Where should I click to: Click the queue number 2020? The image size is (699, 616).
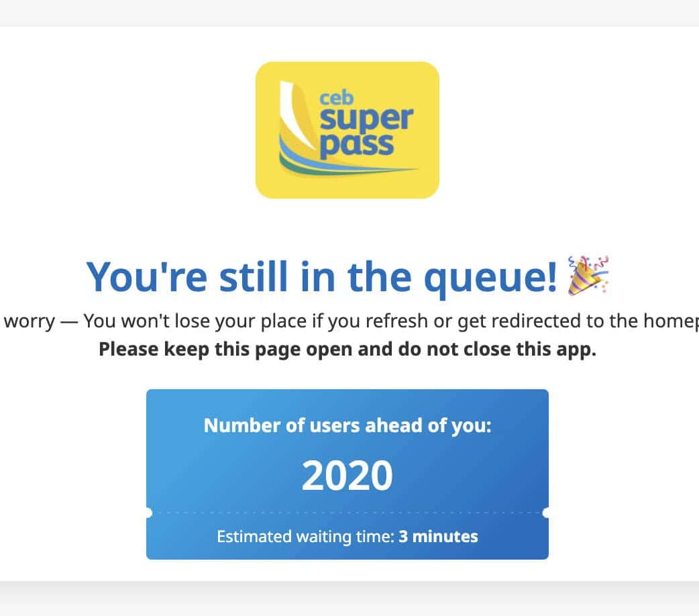pos(347,476)
